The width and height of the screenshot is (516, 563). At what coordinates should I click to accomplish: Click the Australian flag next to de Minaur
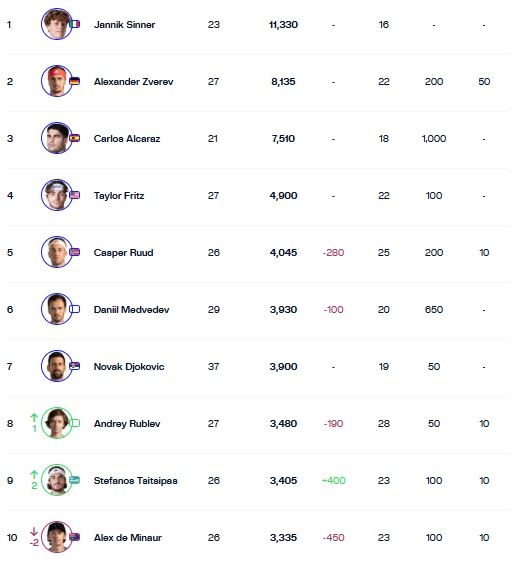coord(75,538)
